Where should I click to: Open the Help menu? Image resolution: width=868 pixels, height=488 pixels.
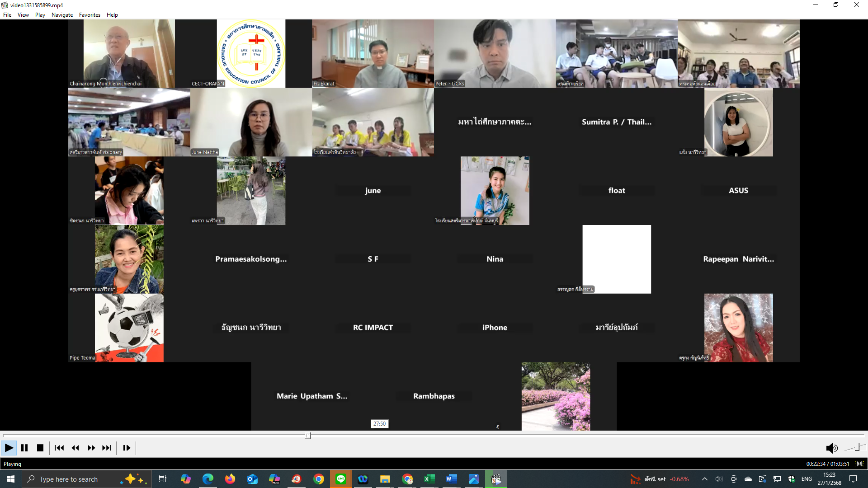coord(112,15)
